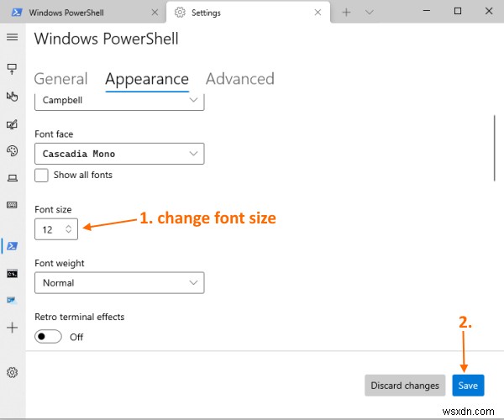The height and width of the screenshot is (420, 504).
Task: Open new tab with plus button
Action: point(346,13)
